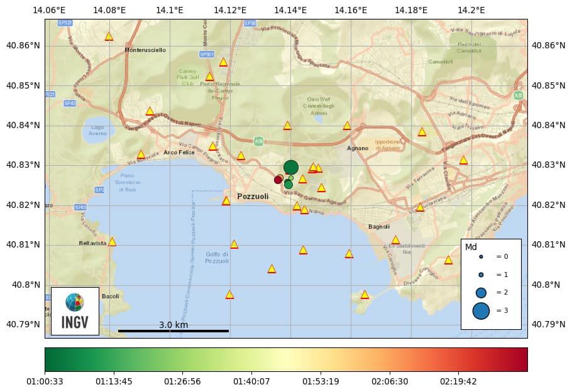Click the dark red earthquake circle

click(278, 180)
